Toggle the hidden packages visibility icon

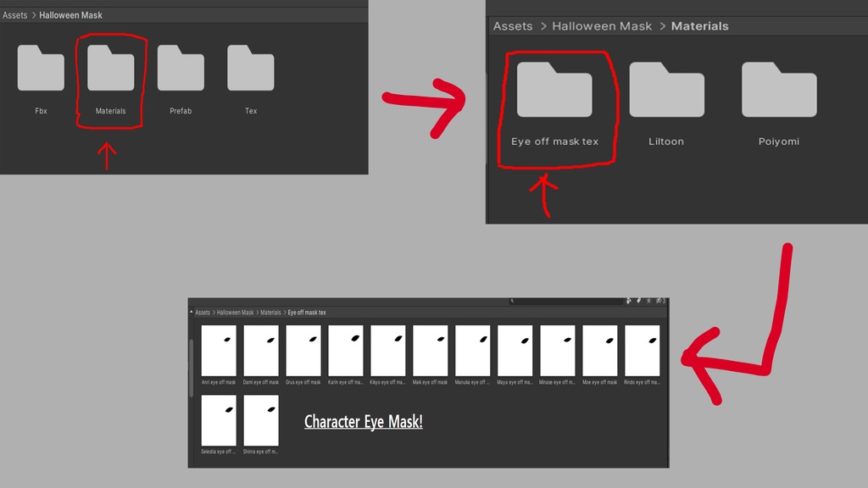(659, 301)
